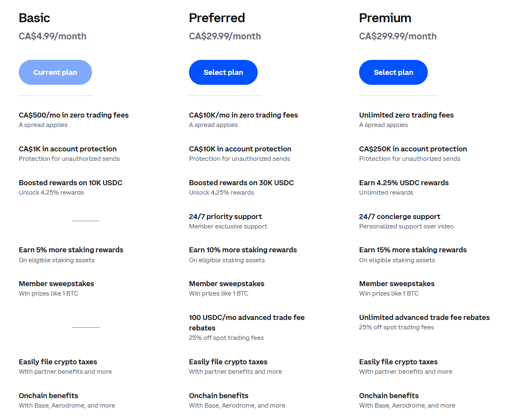This screenshot has width=532, height=417.
Task: Click Unlimited zero trading fees feature
Action: (x=406, y=115)
